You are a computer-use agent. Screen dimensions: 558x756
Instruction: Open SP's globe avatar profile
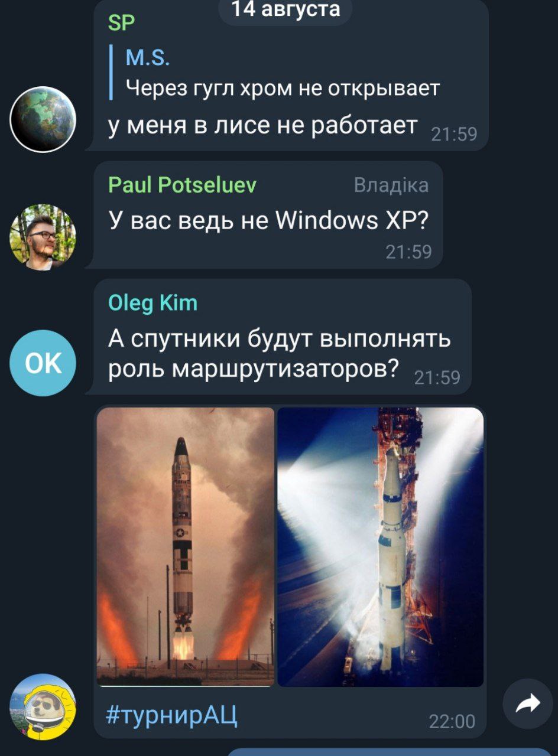43,119
